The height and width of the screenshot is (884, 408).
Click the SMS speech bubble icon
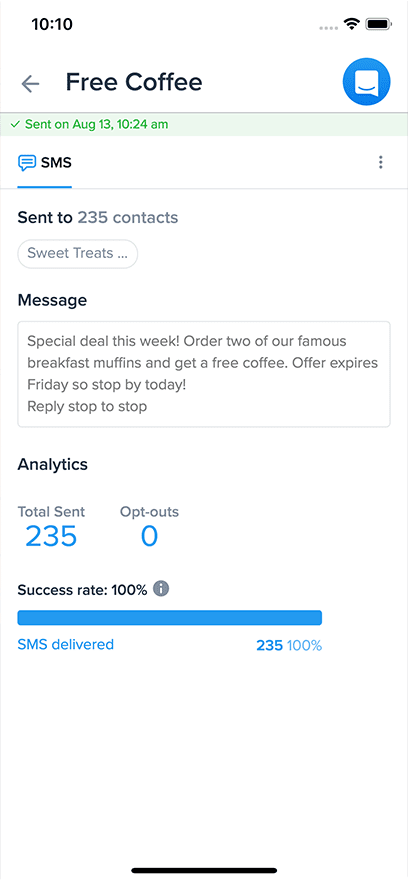tap(26, 163)
